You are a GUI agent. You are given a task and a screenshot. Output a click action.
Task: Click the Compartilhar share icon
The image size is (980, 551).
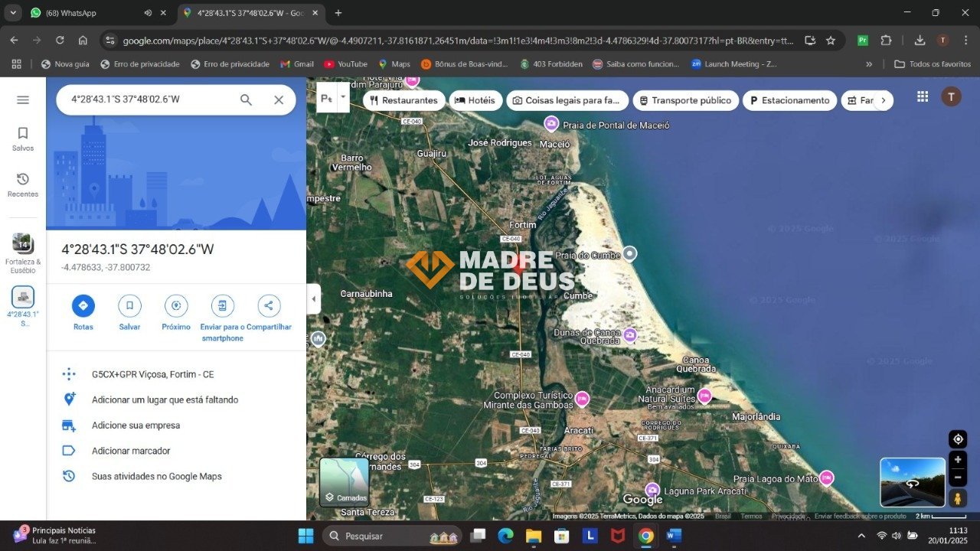click(269, 306)
